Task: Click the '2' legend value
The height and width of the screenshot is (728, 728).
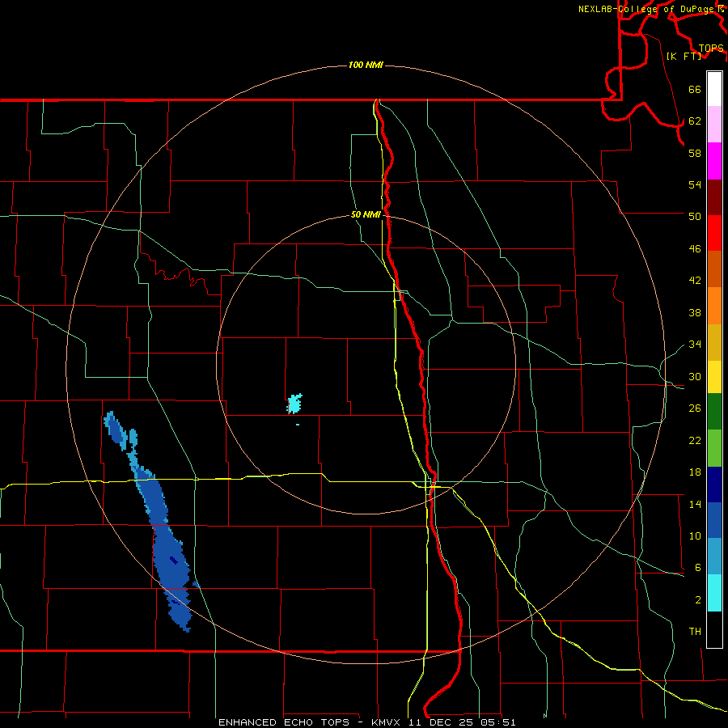Action: coord(698,600)
